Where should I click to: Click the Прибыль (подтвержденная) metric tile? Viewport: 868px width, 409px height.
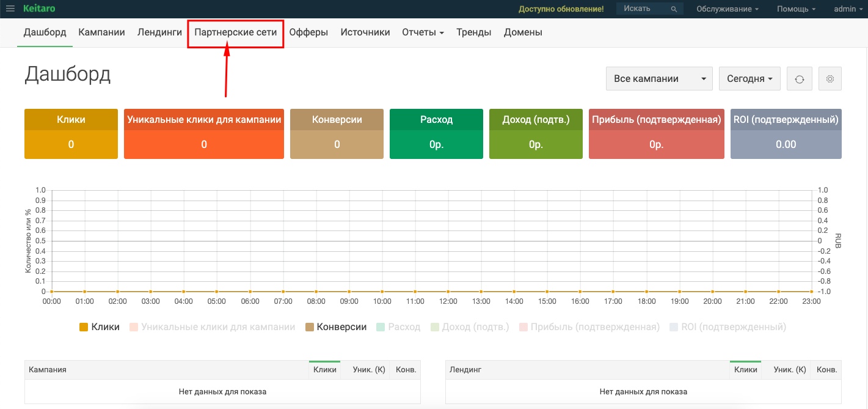click(657, 134)
